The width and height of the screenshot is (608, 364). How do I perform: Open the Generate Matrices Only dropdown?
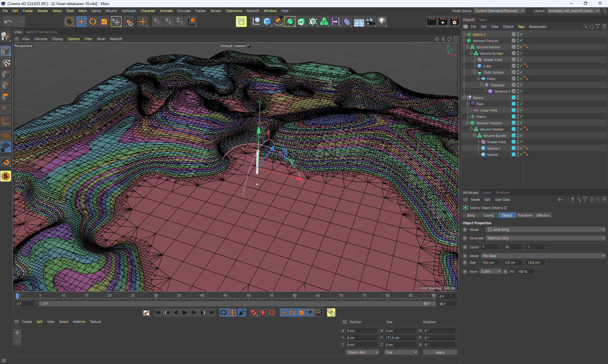[x=545, y=238]
